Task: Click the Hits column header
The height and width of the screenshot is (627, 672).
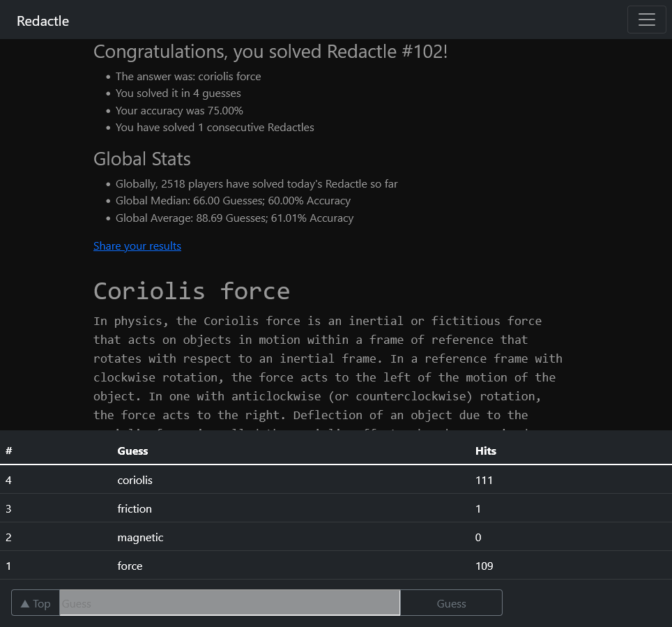Action: click(485, 451)
